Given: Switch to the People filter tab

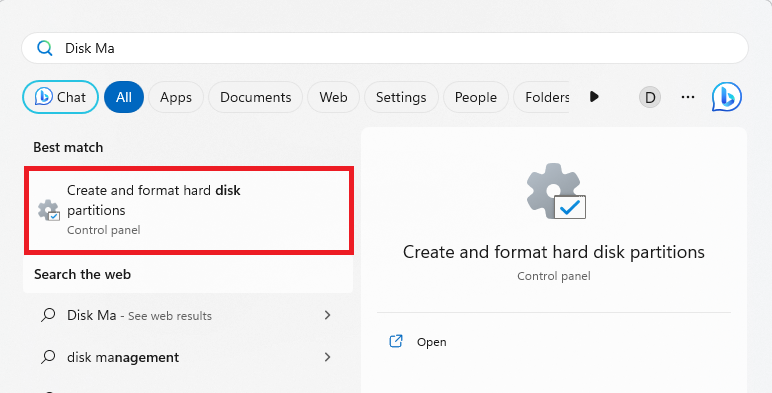Looking at the screenshot, I should [x=476, y=97].
